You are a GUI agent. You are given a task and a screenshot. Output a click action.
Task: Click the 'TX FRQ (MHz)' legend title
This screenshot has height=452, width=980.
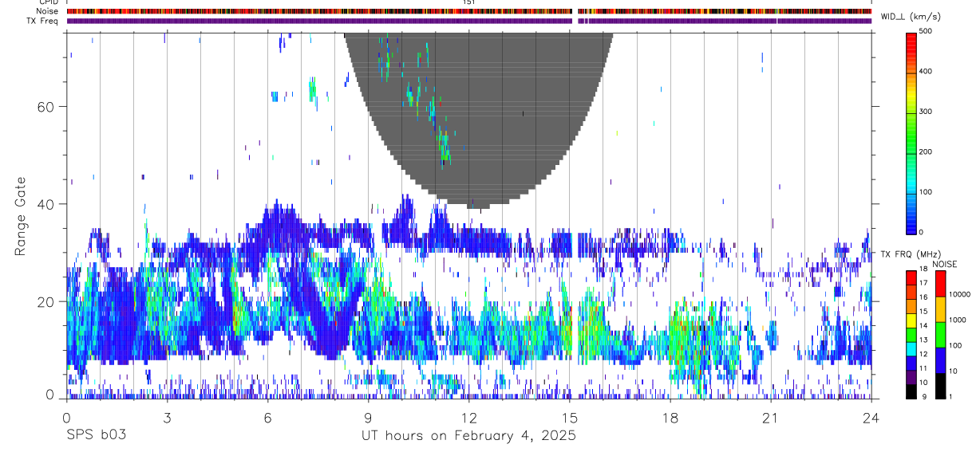click(911, 254)
